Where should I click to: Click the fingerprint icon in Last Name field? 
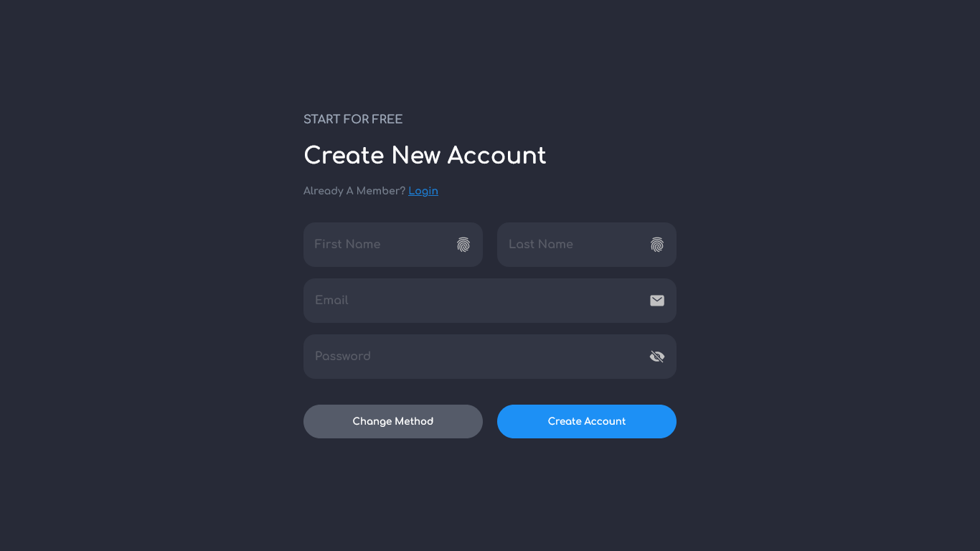coord(657,245)
